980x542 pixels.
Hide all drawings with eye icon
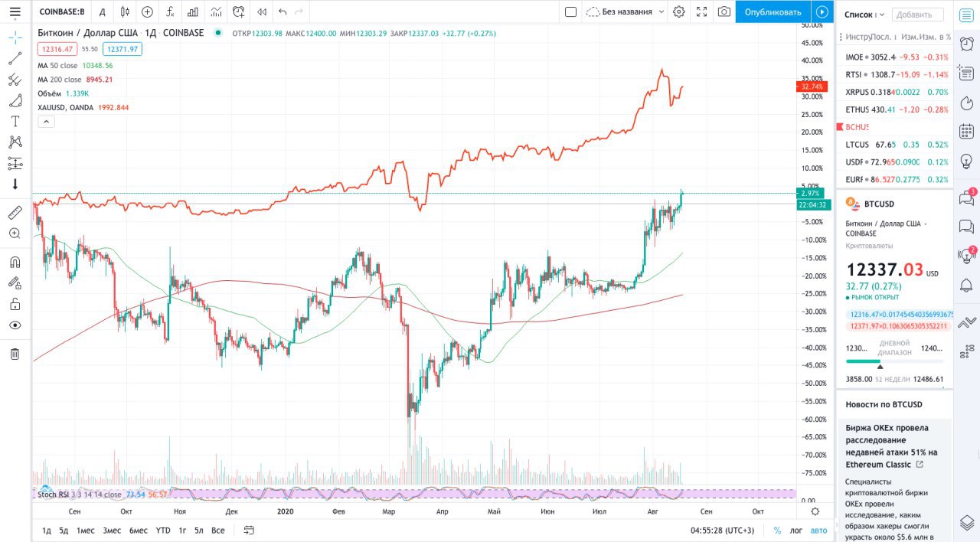click(15, 325)
